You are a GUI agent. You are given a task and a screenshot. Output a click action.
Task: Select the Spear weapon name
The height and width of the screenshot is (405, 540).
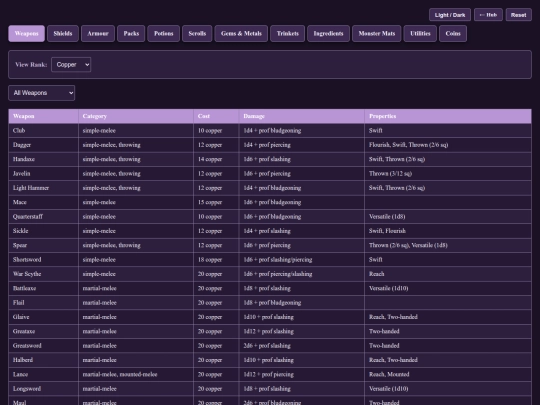pyautogui.click(x=20, y=245)
